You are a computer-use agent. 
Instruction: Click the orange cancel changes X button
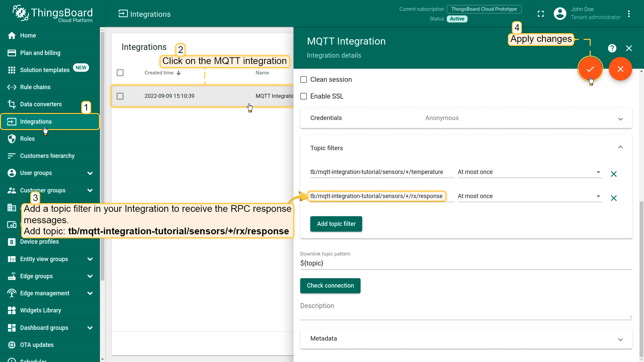click(x=620, y=69)
